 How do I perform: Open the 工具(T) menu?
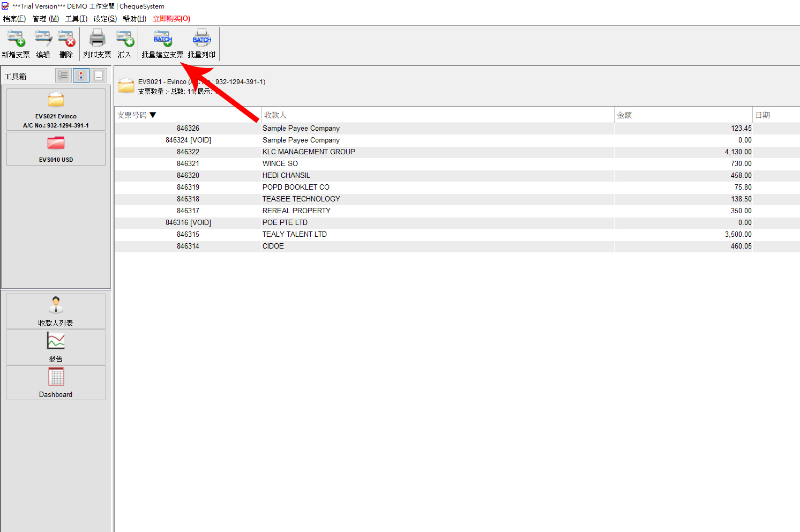coord(76,19)
